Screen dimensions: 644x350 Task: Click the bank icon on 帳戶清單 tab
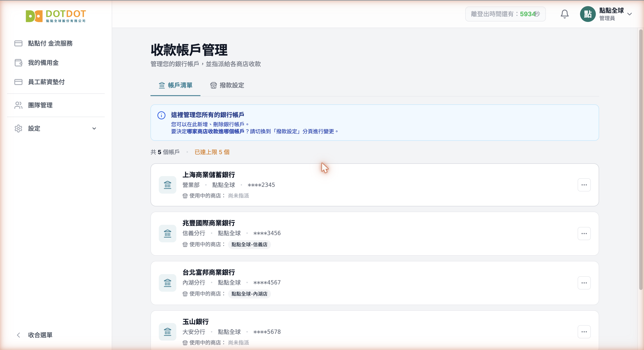pyautogui.click(x=162, y=85)
